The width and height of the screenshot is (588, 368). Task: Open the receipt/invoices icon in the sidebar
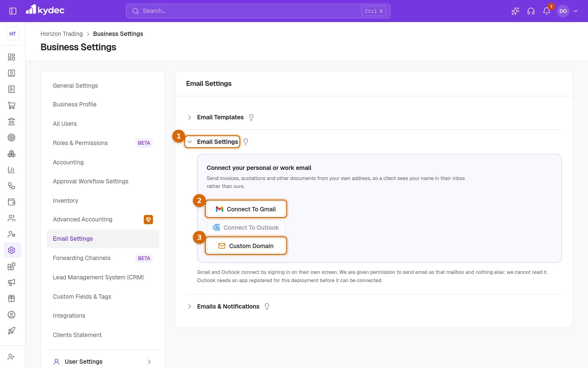pos(11,89)
